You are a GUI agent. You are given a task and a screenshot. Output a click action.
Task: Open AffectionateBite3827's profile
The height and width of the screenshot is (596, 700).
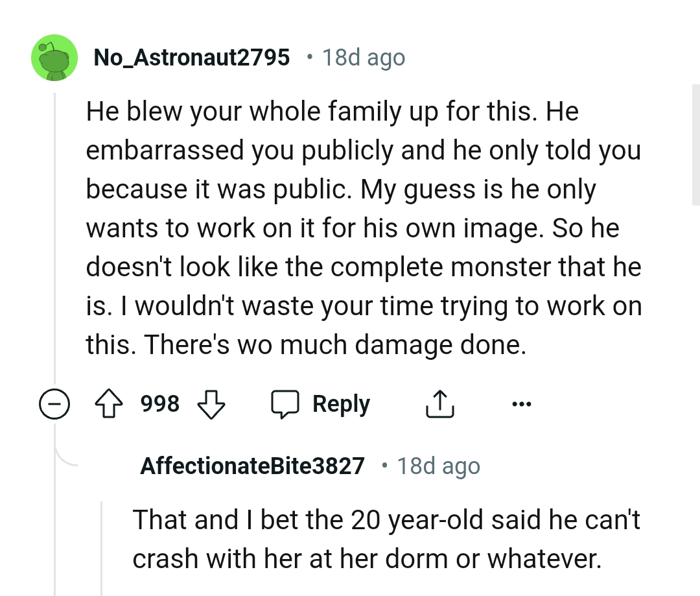[x=252, y=465]
